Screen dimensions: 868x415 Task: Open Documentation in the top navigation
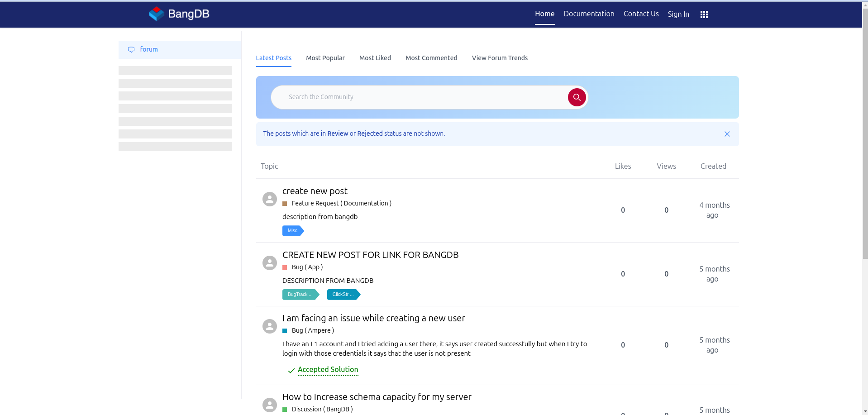pyautogui.click(x=589, y=14)
